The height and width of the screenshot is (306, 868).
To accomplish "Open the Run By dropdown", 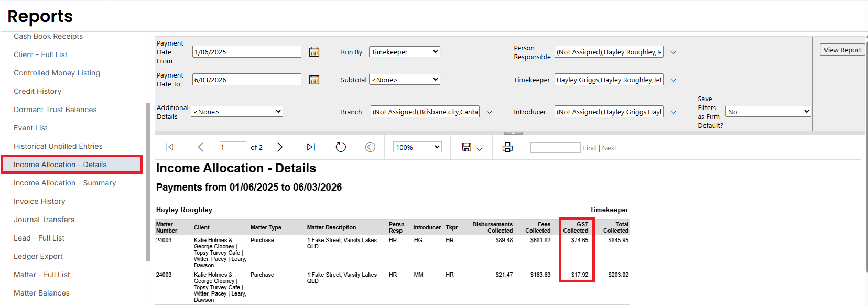I will [404, 52].
